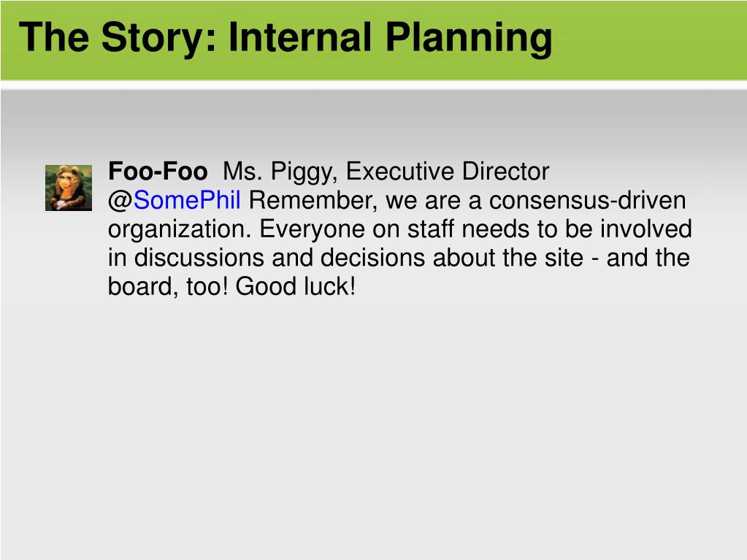Screen dimensions: 747x560
Task: Click the closing phrase 'Good luck!'
Action: [x=296, y=287]
